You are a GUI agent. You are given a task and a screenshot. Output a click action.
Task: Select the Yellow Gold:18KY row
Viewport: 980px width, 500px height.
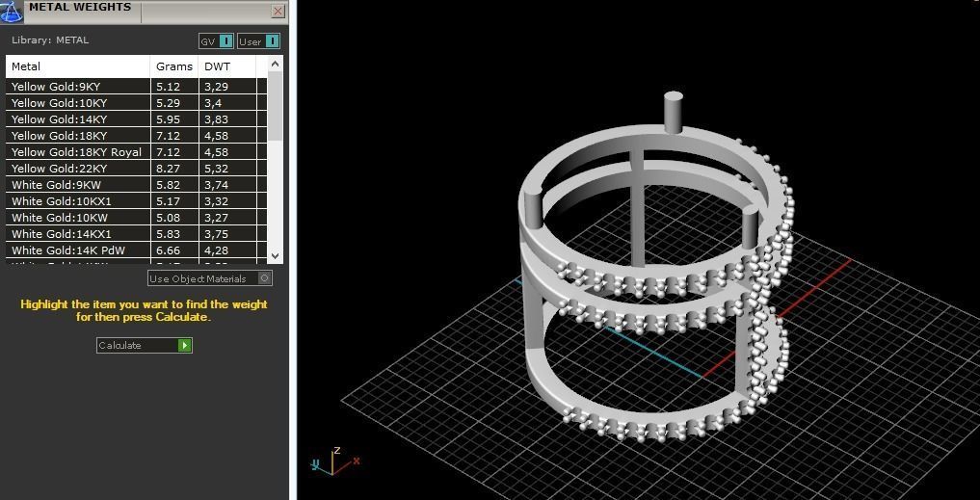pyautogui.click(x=136, y=136)
